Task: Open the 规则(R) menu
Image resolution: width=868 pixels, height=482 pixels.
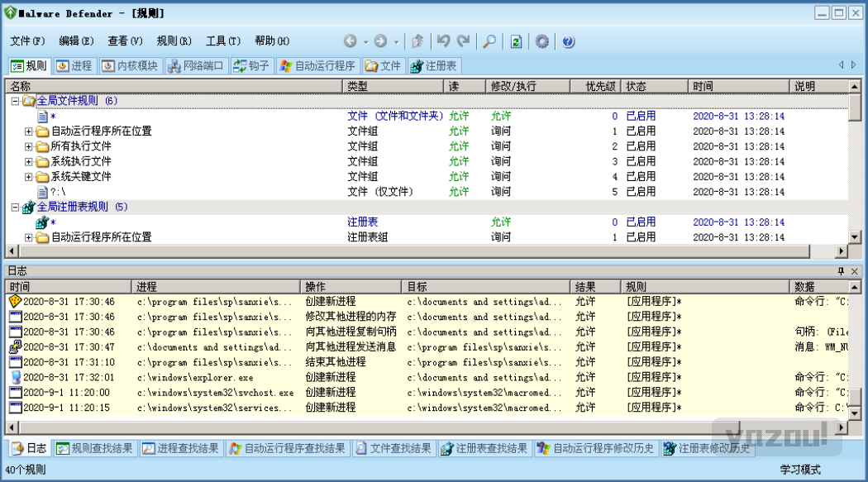Action: click(x=174, y=41)
